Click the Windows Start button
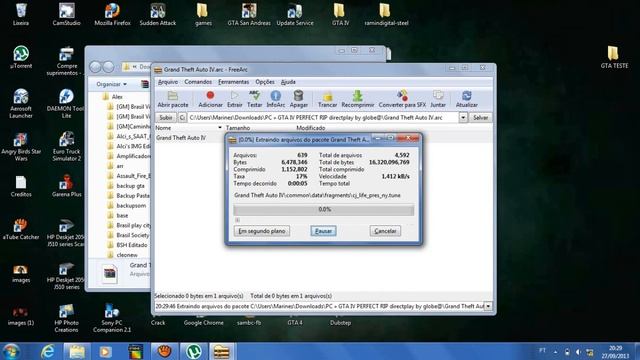The image size is (640, 360). tap(11, 351)
